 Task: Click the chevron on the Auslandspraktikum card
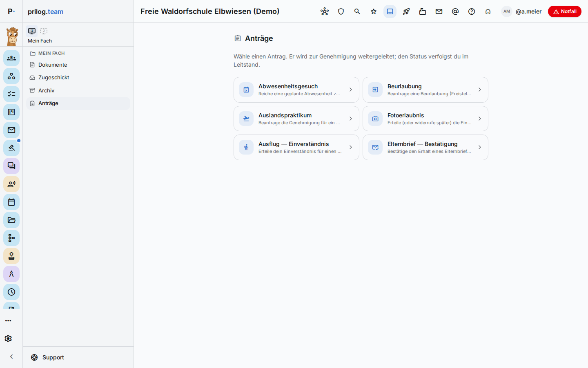pyautogui.click(x=351, y=119)
